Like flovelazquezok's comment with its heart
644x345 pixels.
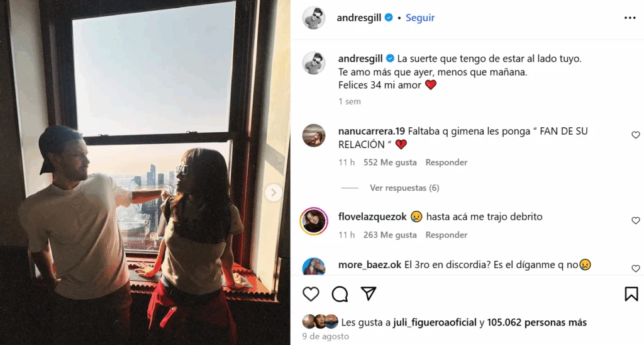point(635,220)
